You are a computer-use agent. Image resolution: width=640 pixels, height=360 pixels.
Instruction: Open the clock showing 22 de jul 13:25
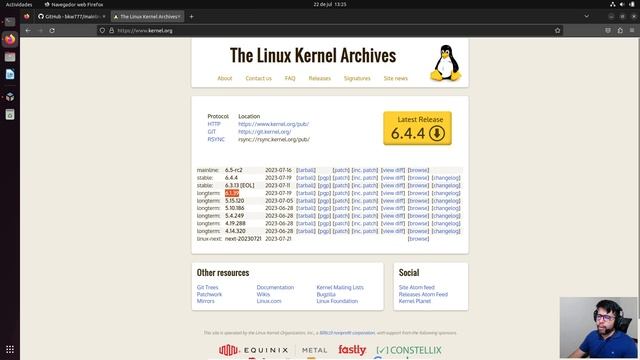click(x=330, y=4)
